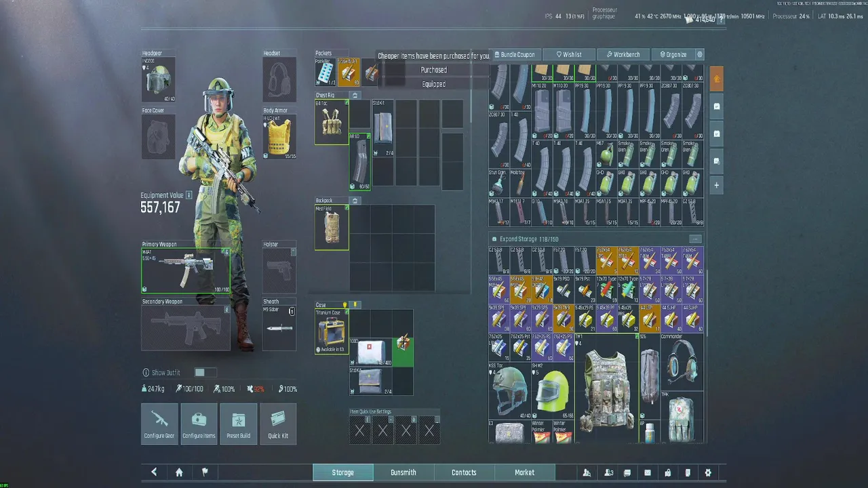868x488 pixels.
Task: Click the back arrow in bottom bar
Action: tap(154, 472)
